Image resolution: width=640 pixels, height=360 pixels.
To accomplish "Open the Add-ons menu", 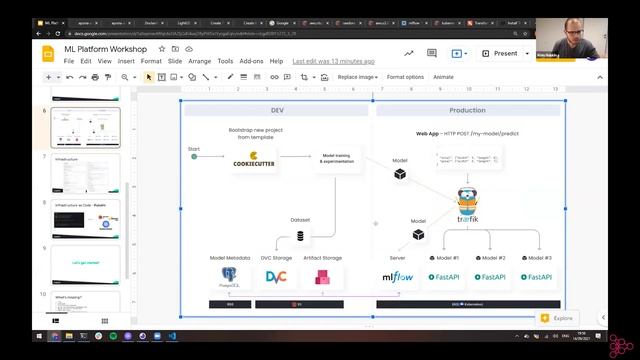I will [251, 61].
